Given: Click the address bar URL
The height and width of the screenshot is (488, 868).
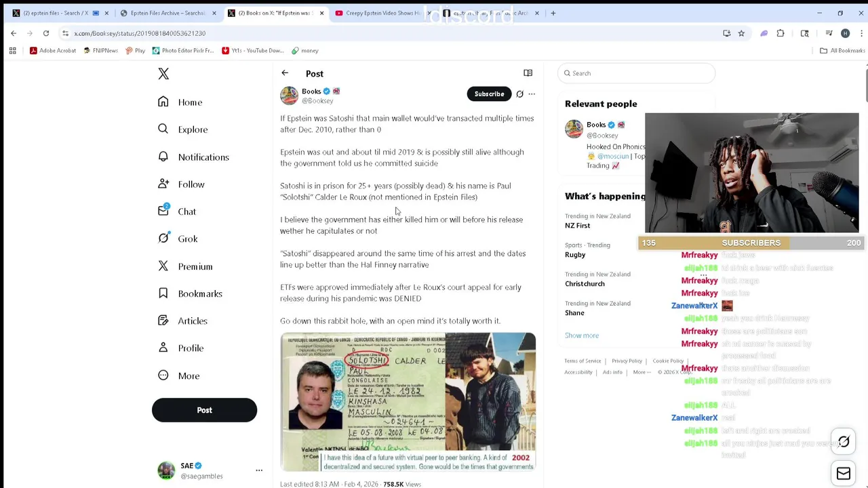Looking at the screenshot, I should click(x=140, y=33).
